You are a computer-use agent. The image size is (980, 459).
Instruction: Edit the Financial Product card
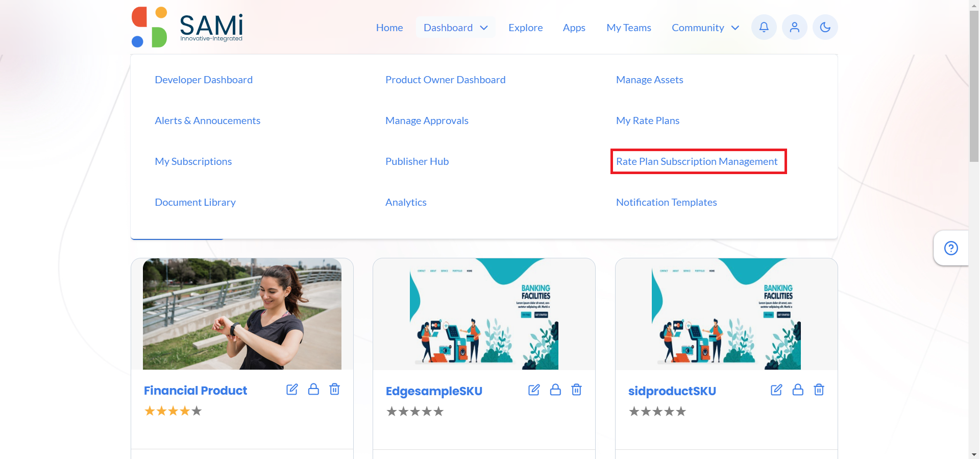[292, 390]
